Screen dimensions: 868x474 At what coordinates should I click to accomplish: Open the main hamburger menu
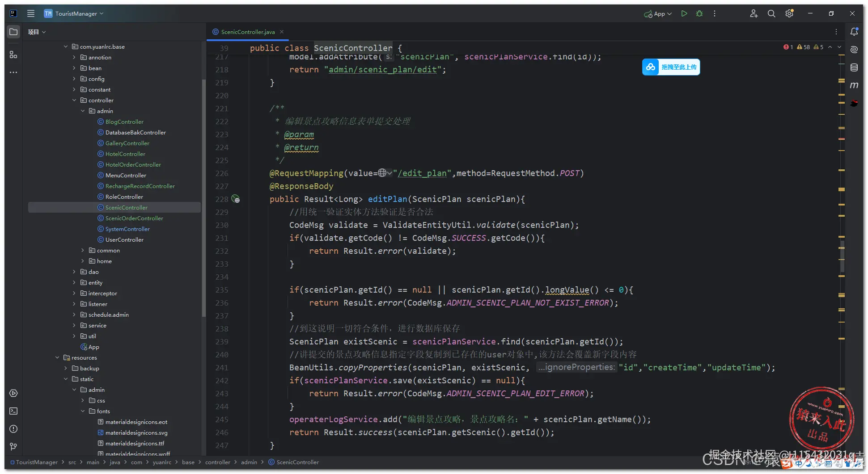pos(31,13)
